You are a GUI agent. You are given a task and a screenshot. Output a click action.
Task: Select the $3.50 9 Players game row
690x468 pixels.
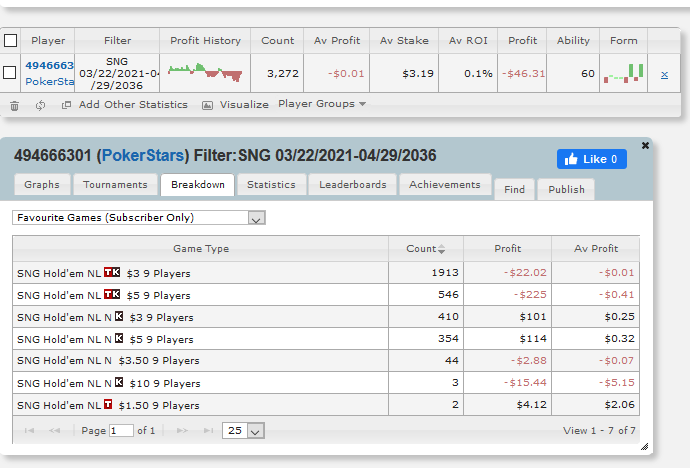(x=326, y=361)
